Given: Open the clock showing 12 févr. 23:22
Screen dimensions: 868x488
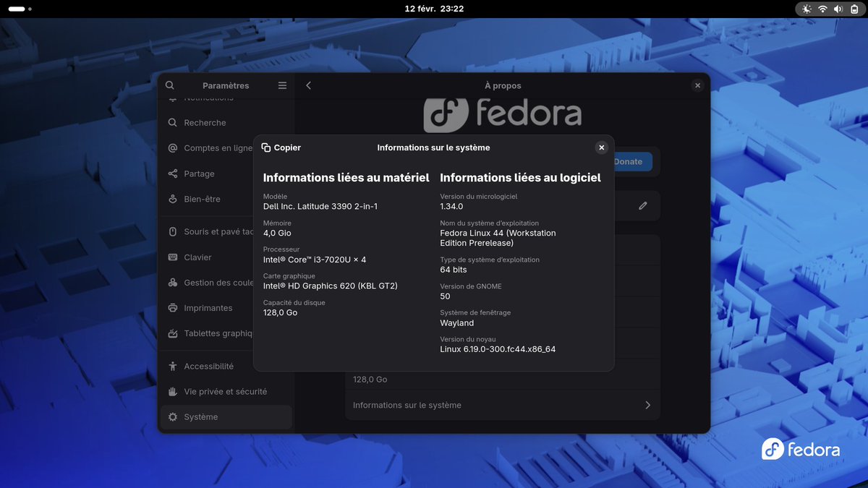Looking at the screenshot, I should tap(434, 9).
